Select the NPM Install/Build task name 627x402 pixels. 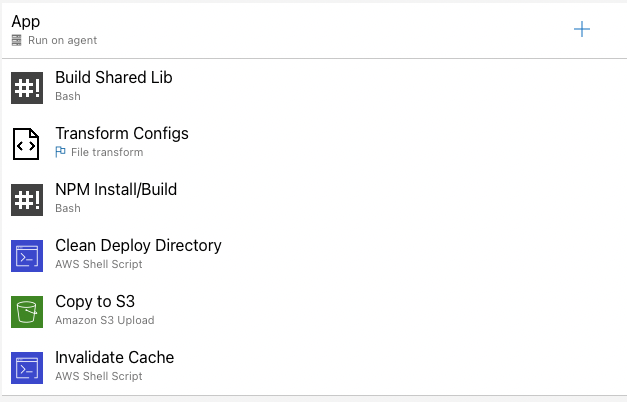coord(116,190)
